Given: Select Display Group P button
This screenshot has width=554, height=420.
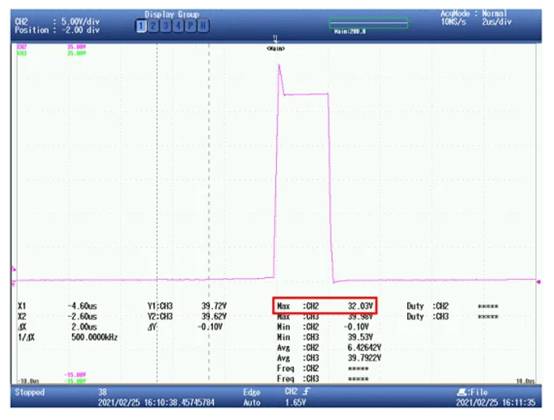Looking at the screenshot, I should click(190, 26).
